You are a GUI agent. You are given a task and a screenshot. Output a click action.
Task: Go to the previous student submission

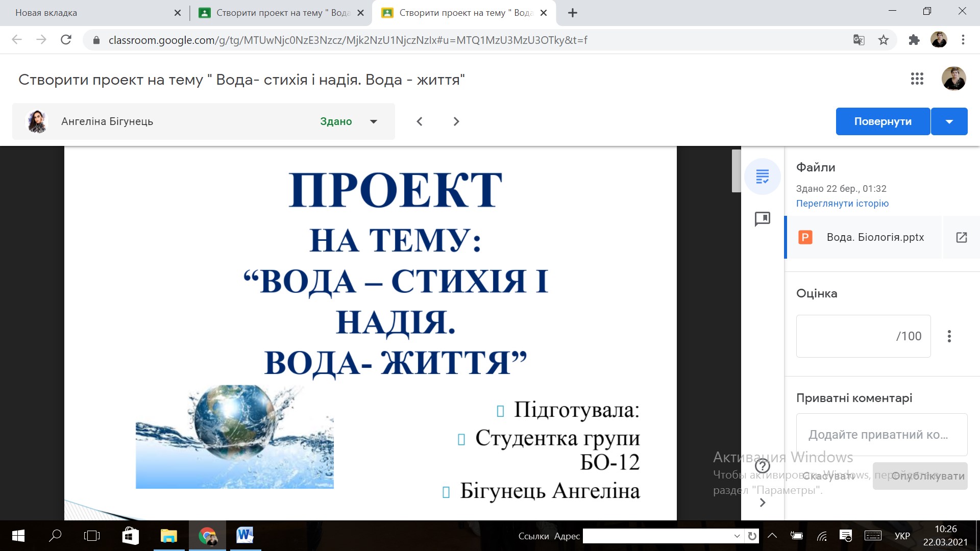[x=420, y=121]
